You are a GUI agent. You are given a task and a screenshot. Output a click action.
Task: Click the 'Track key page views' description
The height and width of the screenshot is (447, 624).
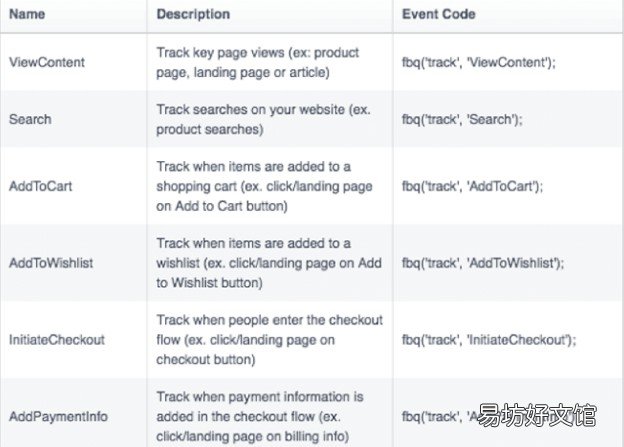tap(258, 62)
